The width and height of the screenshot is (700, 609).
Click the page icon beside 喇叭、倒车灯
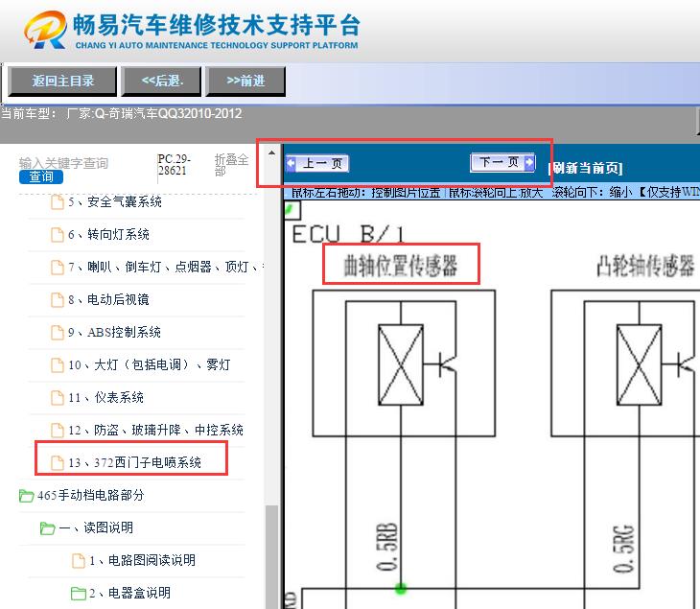[58, 267]
